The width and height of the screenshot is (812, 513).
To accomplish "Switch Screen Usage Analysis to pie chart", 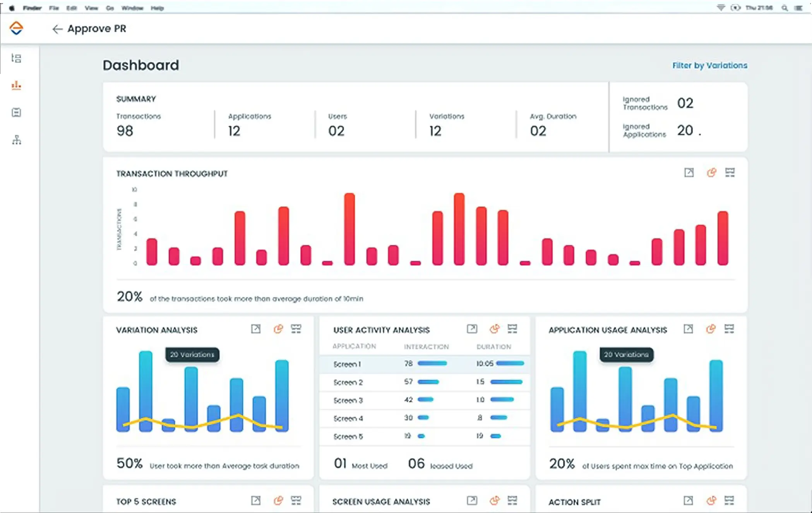I will [494, 501].
